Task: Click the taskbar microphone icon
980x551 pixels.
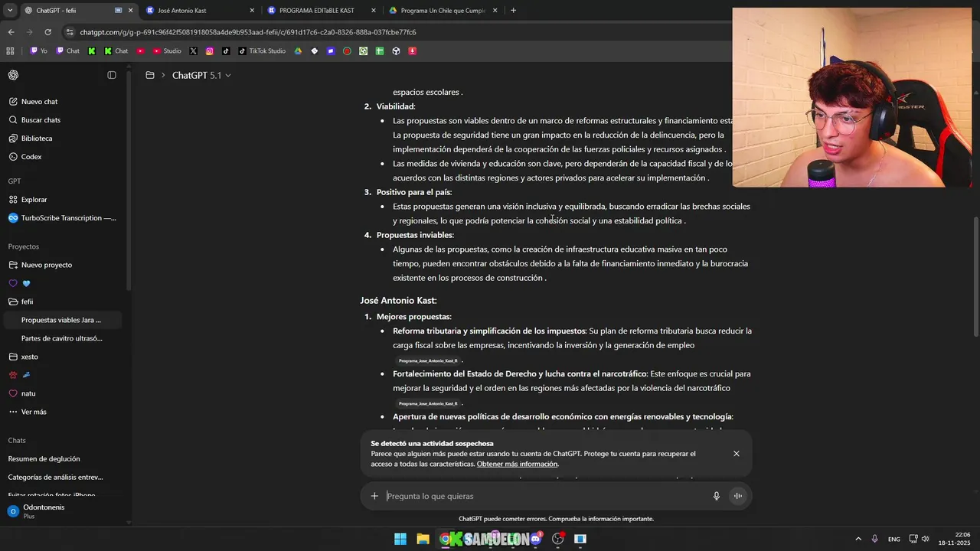Action: (x=875, y=539)
